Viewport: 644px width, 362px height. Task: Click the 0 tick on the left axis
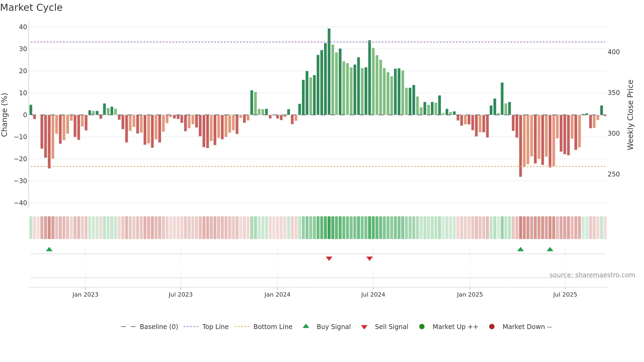coord(25,115)
